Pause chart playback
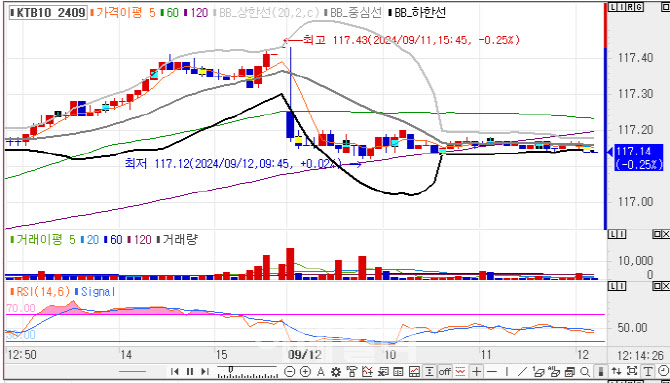The height and width of the screenshot is (383, 670). (190, 371)
